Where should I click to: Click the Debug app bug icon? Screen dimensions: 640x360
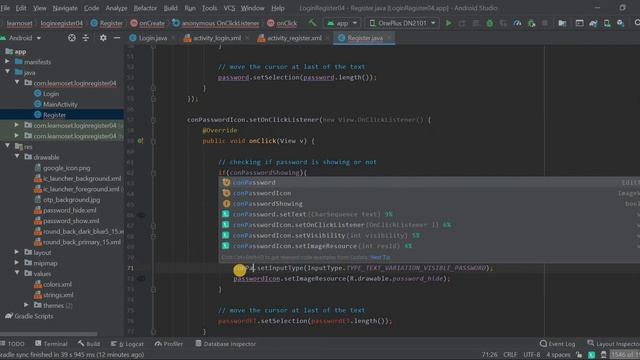click(x=489, y=23)
